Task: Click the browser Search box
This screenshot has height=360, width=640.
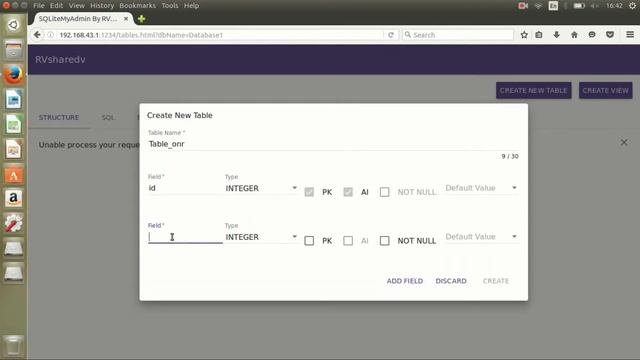Action: [458, 35]
